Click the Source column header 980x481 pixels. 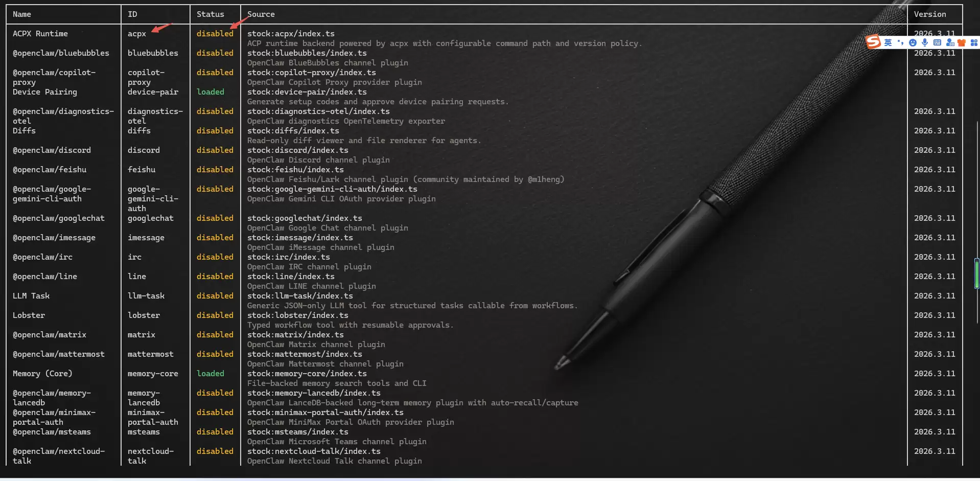[261, 14]
